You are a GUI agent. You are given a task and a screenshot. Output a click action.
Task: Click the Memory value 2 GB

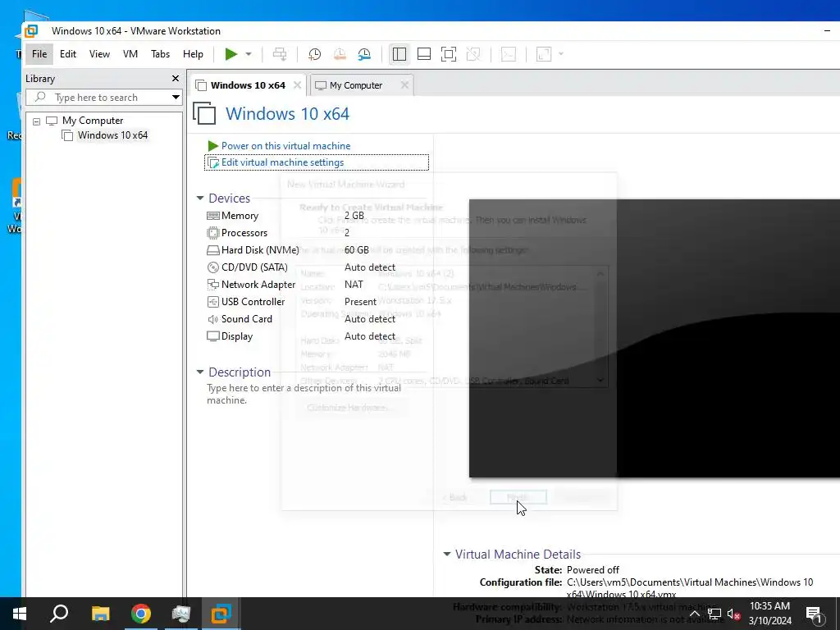click(x=354, y=216)
